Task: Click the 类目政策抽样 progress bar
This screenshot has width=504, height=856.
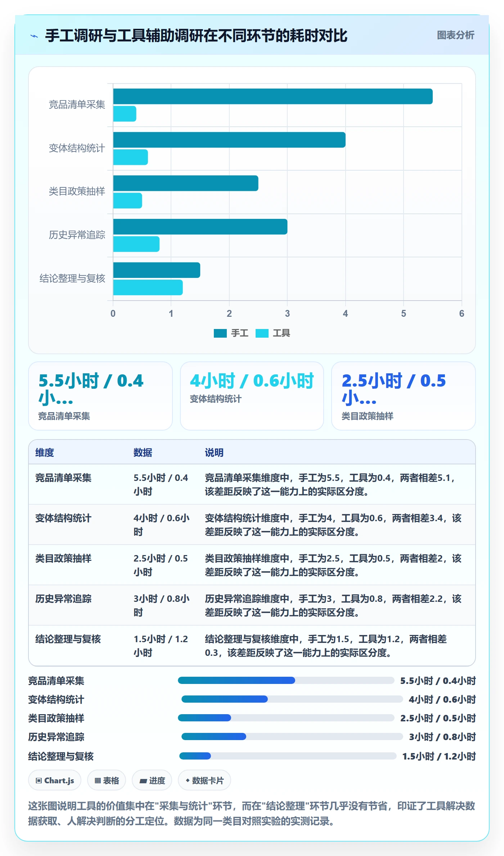Action: point(286,718)
